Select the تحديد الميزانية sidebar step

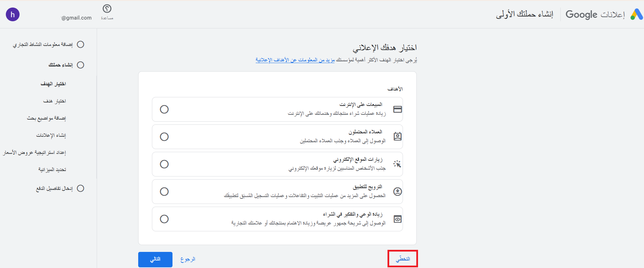52,170
